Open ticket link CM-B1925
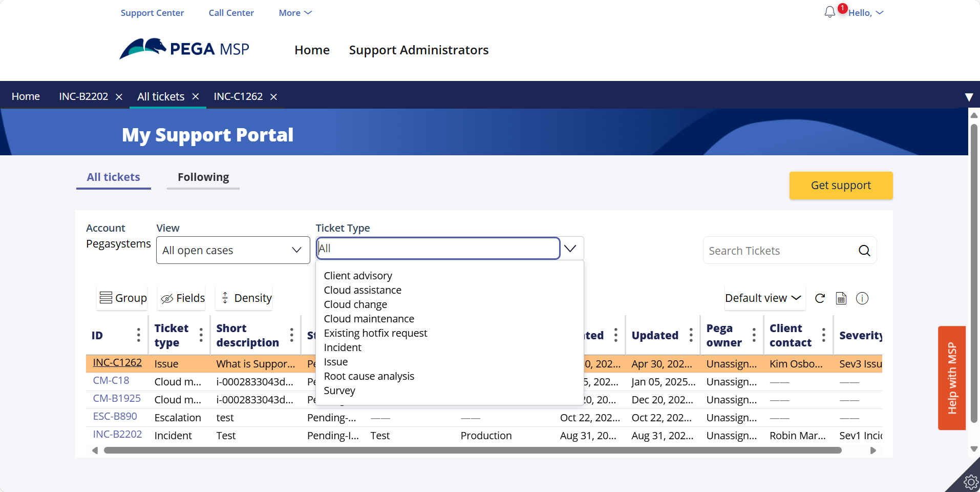Image resolution: width=980 pixels, height=492 pixels. pyautogui.click(x=117, y=399)
